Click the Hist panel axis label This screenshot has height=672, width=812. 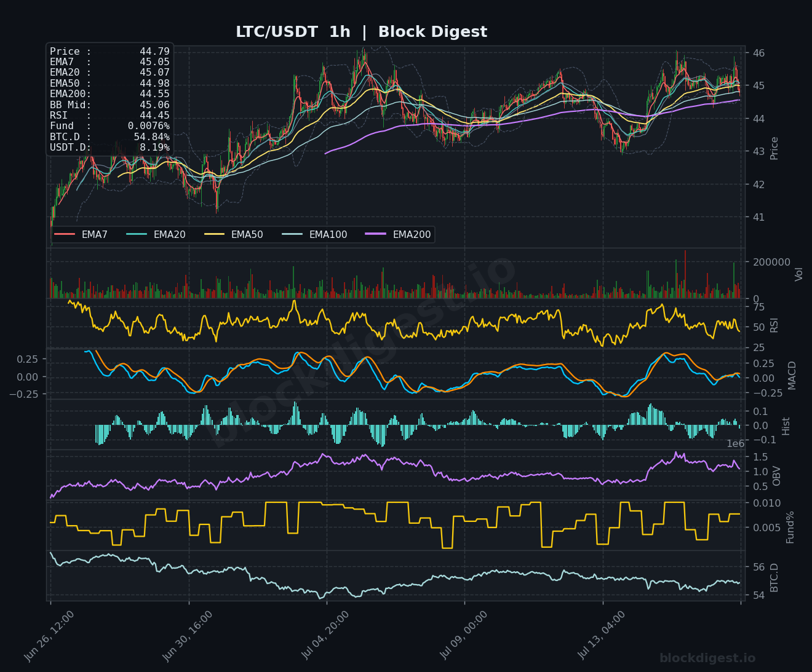[786, 426]
